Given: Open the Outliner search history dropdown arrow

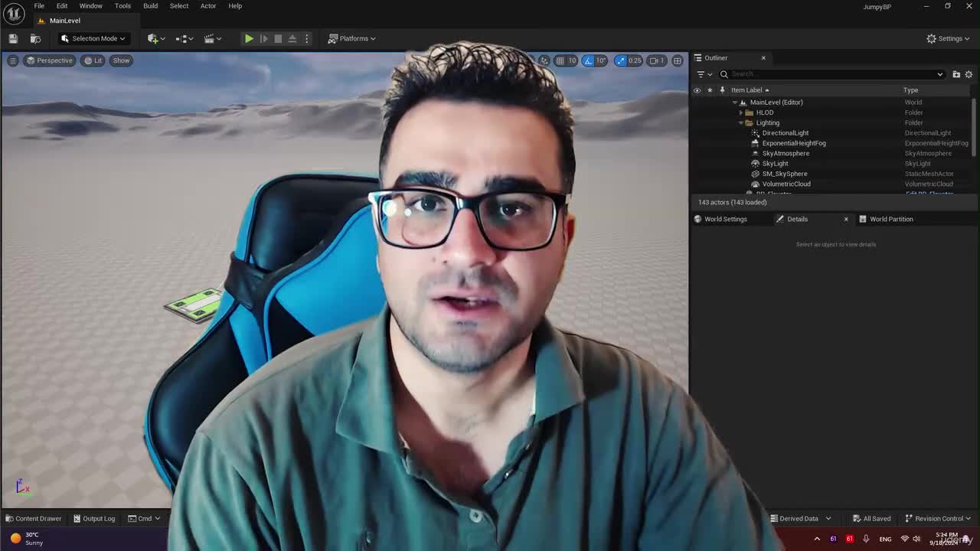Looking at the screenshot, I should 940,74.
